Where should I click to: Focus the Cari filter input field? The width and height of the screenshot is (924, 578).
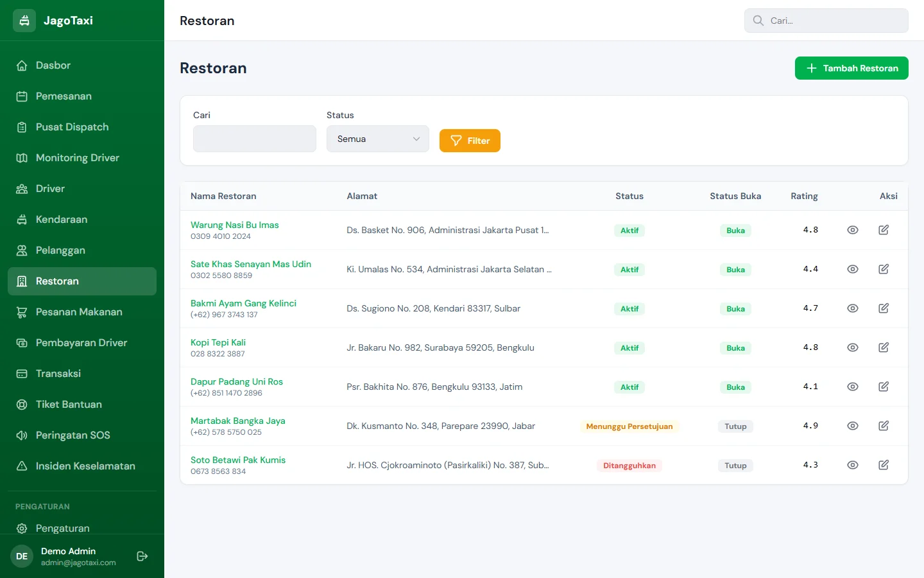[x=255, y=139]
